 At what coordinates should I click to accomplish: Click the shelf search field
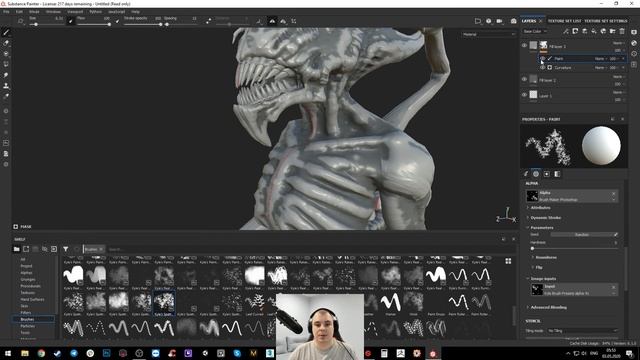(x=302, y=249)
